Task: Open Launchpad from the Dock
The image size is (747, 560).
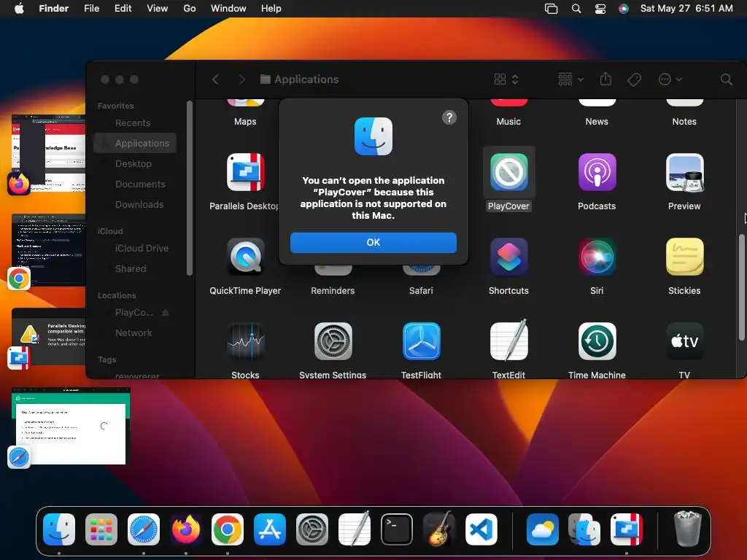Action: click(x=101, y=529)
